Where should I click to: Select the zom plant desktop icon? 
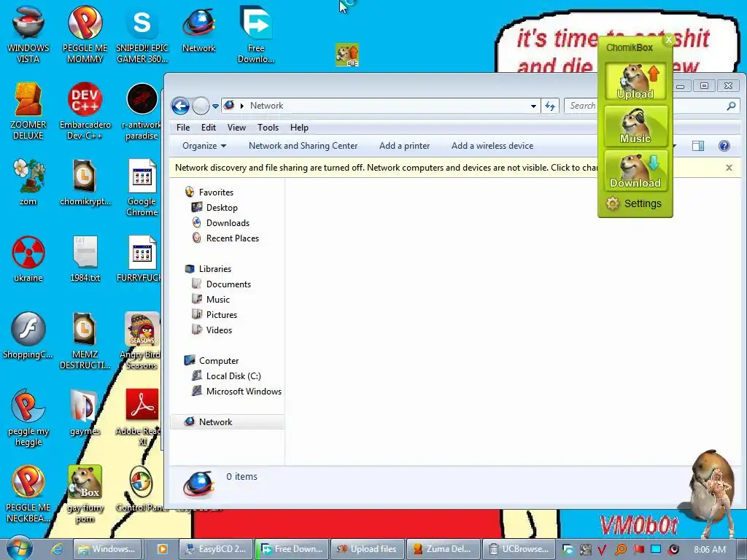[28, 182]
